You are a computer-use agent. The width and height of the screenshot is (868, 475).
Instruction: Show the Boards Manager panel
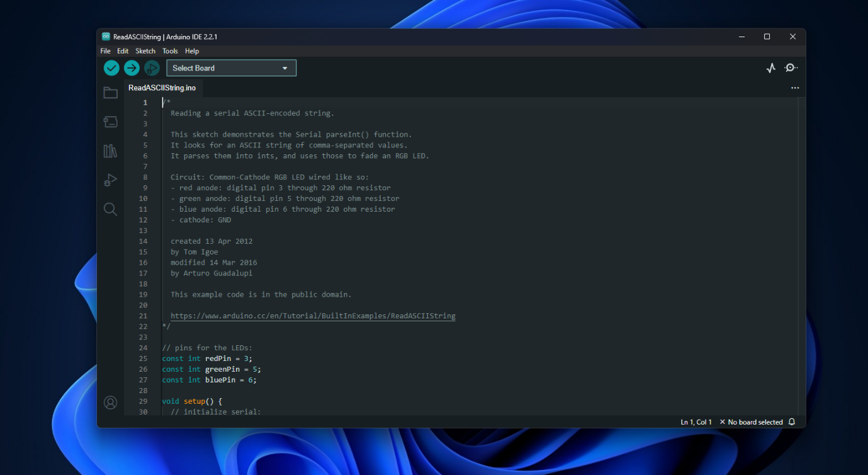111,122
